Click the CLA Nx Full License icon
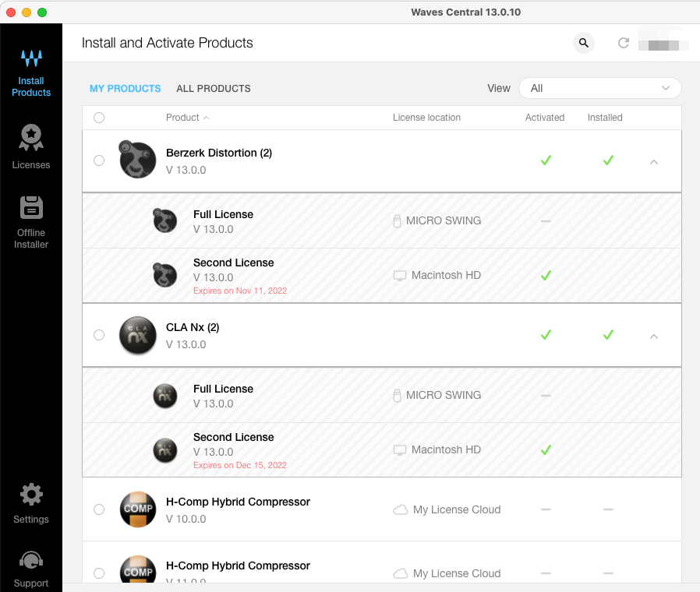700x592 pixels. tap(165, 396)
